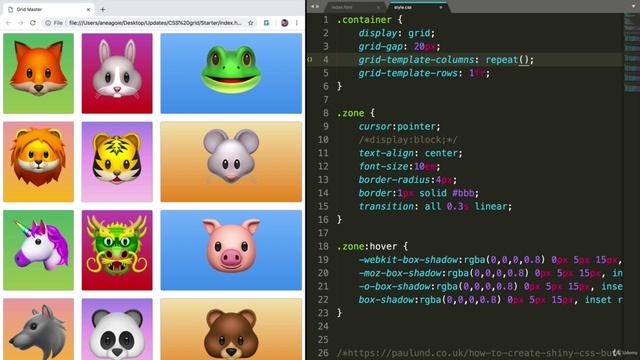Close the Grid Master browser tab
Image resolution: width=640 pixels, height=360 pixels.
[88, 9]
